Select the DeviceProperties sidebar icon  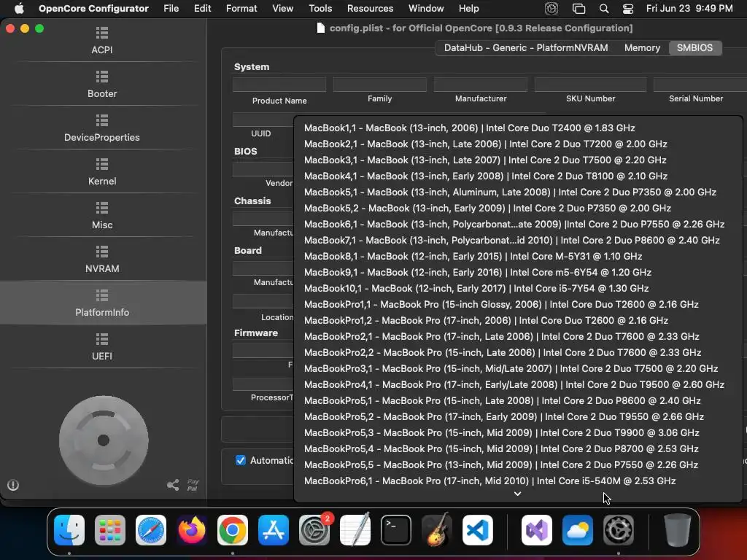click(x=102, y=120)
